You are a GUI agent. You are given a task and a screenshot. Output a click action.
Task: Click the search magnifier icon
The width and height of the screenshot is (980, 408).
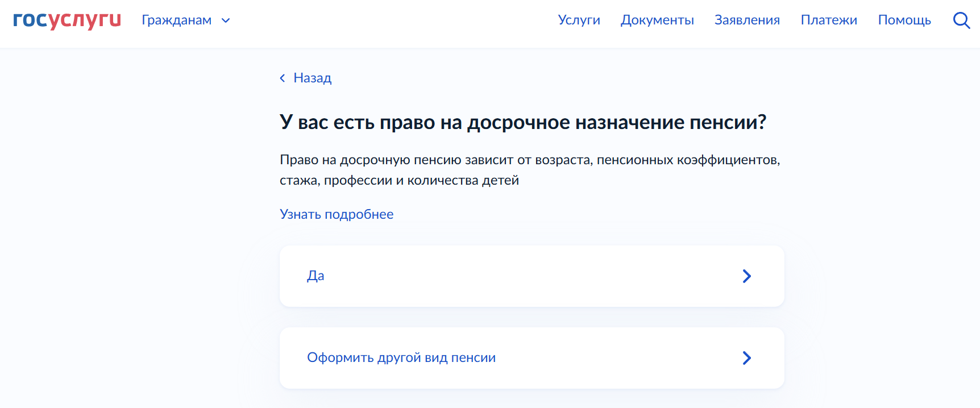pos(961,20)
